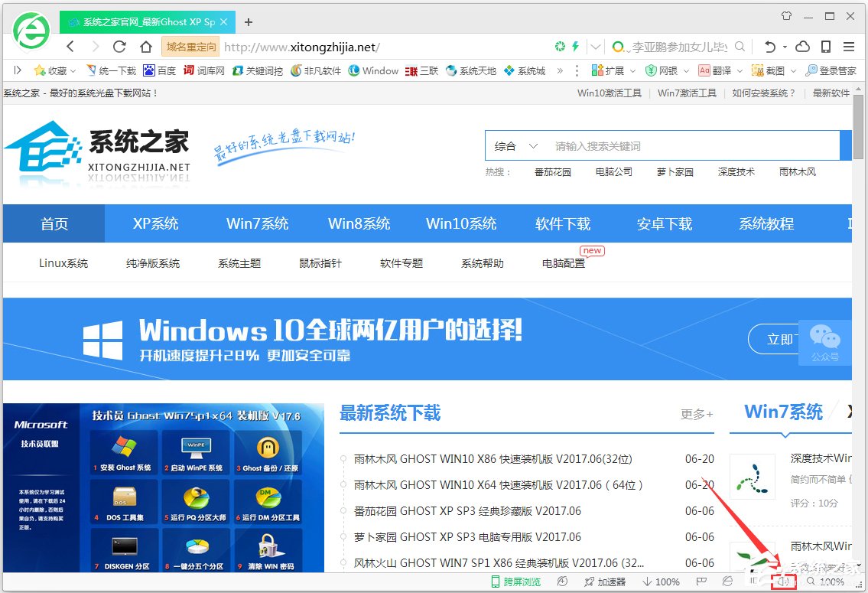The height and width of the screenshot is (593, 868).
Task: Select the 加速器 accelerator in status bar
Action: point(606,582)
